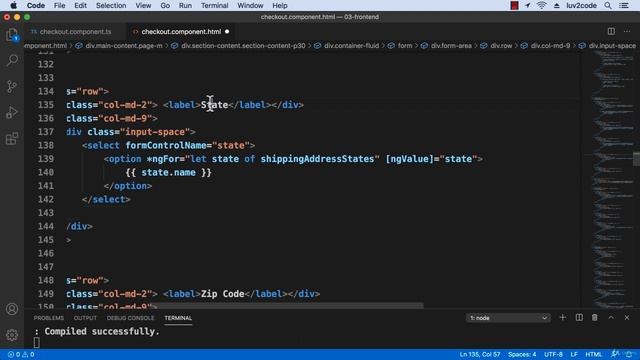Open Wi-Fi status menu

click(x=542, y=5)
